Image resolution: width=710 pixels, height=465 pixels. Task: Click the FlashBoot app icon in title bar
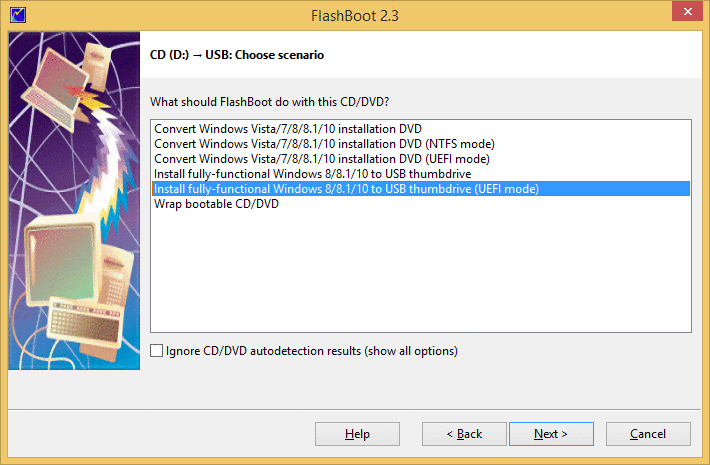pyautogui.click(x=18, y=15)
